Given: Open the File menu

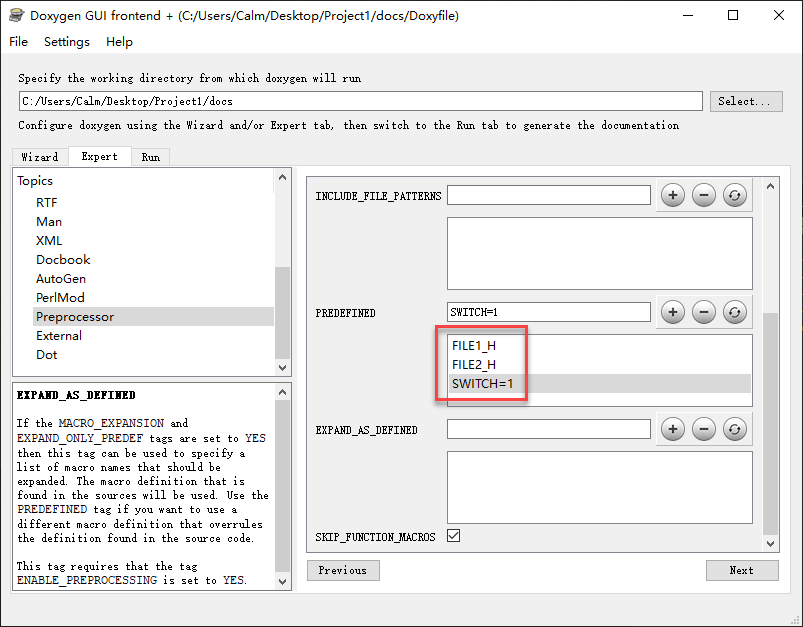Looking at the screenshot, I should click(x=18, y=41).
